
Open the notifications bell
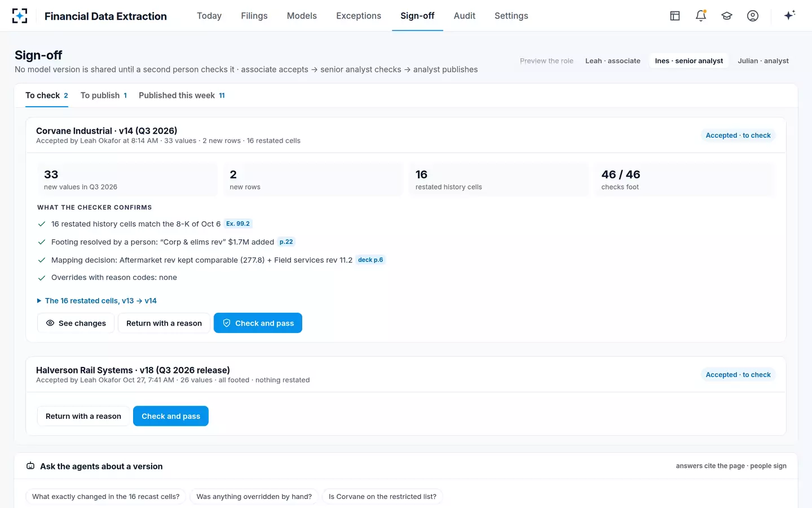click(701, 16)
